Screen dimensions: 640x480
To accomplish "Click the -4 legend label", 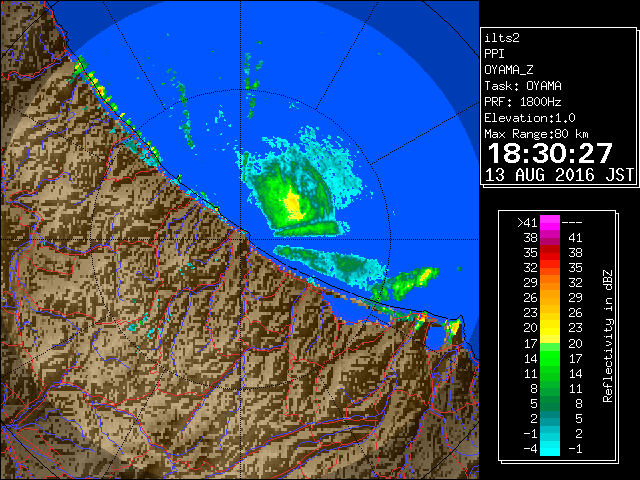I will (x=530, y=449).
